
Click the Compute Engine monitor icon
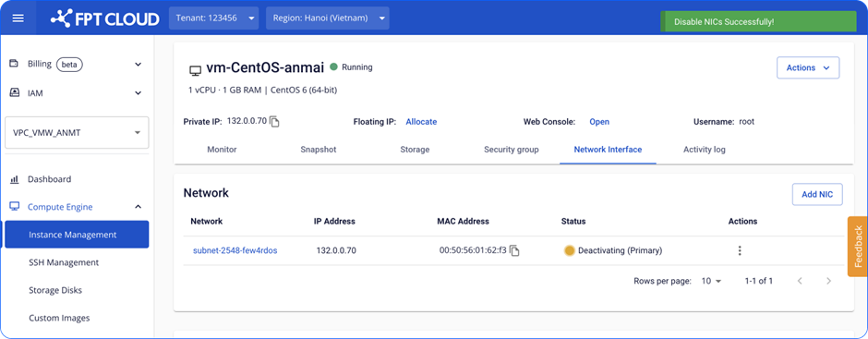(15, 207)
